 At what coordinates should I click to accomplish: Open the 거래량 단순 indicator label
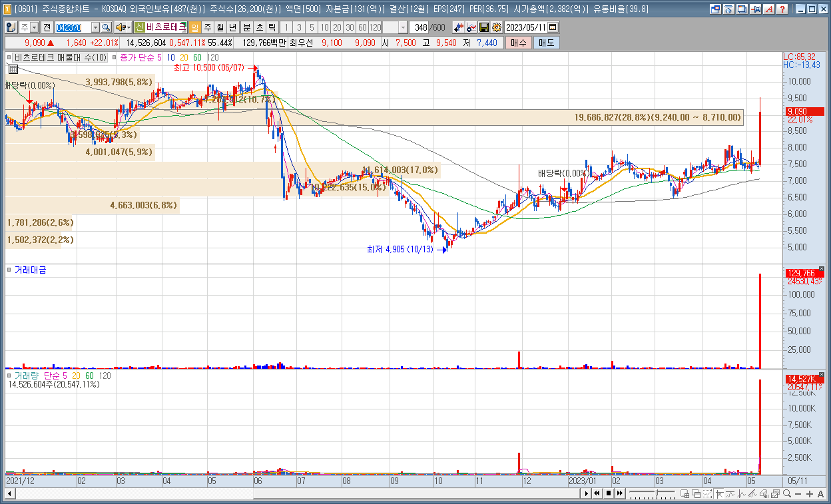click(x=37, y=376)
